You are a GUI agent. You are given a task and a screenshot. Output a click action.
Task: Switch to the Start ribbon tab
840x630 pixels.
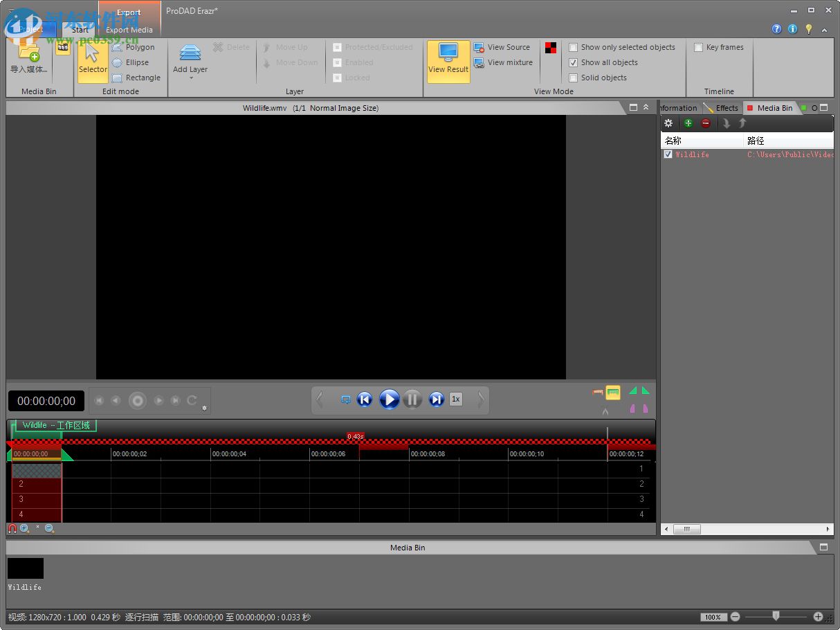(80, 30)
